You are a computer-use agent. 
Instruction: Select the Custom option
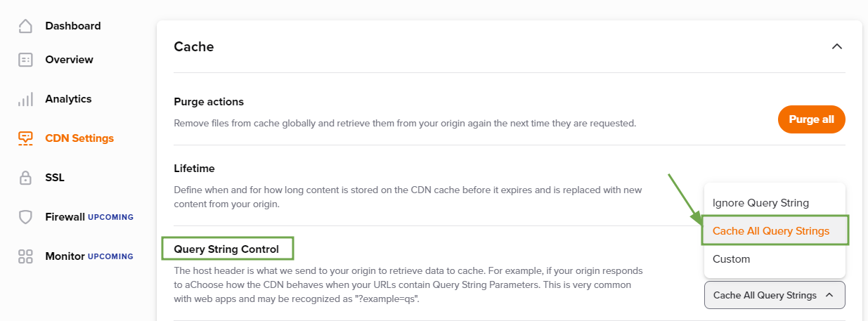(x=731, y=259)
